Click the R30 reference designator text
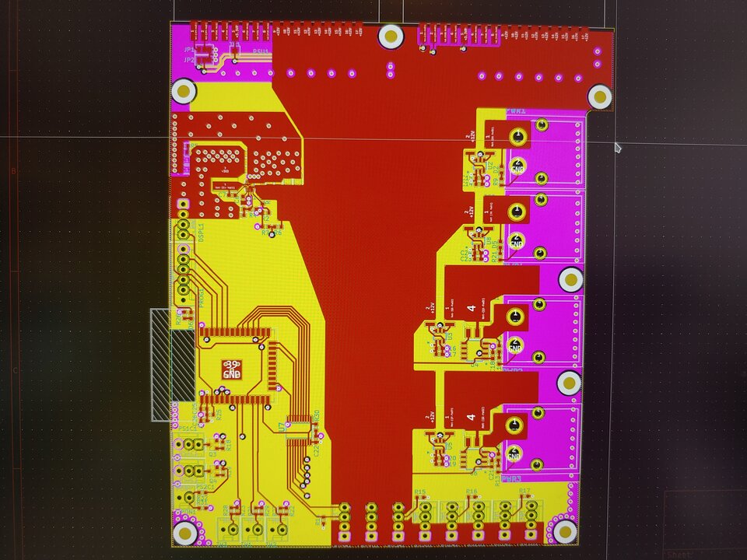 pyautogui.click(x=317, y=415)
